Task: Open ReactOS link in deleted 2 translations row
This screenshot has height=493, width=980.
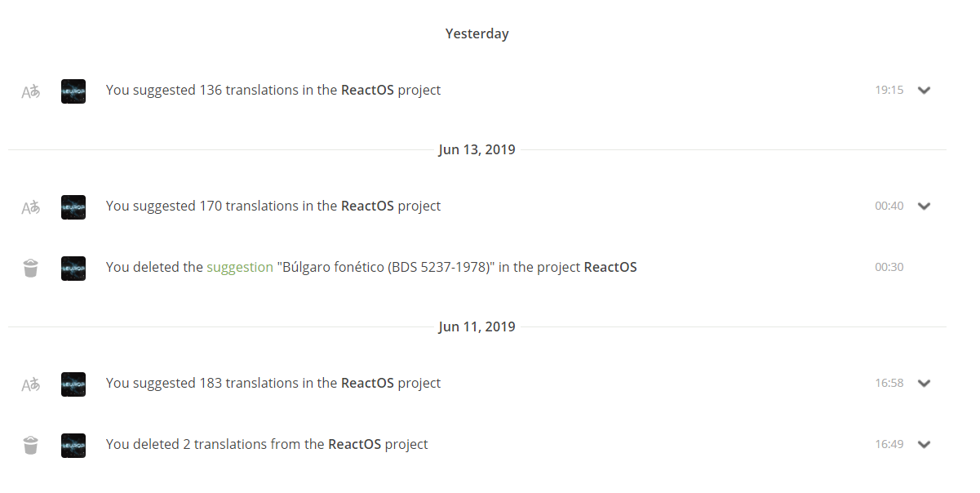Action: pos(354,444)
